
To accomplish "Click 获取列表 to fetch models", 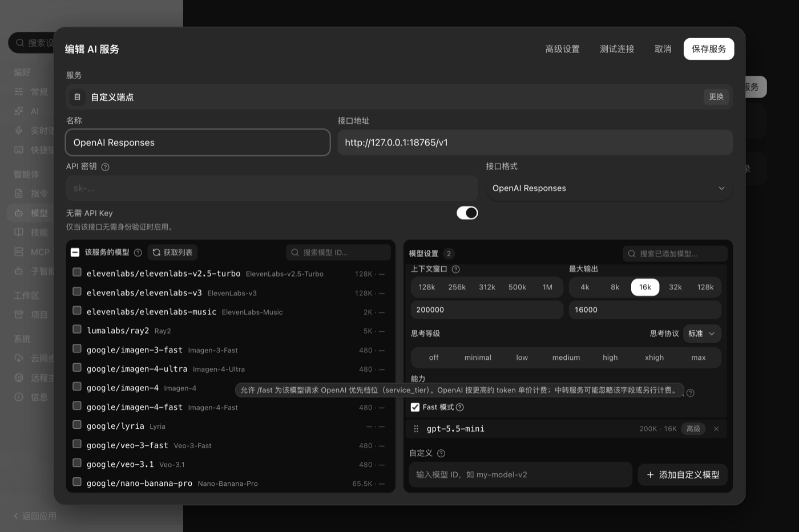I will pos(172,253).
